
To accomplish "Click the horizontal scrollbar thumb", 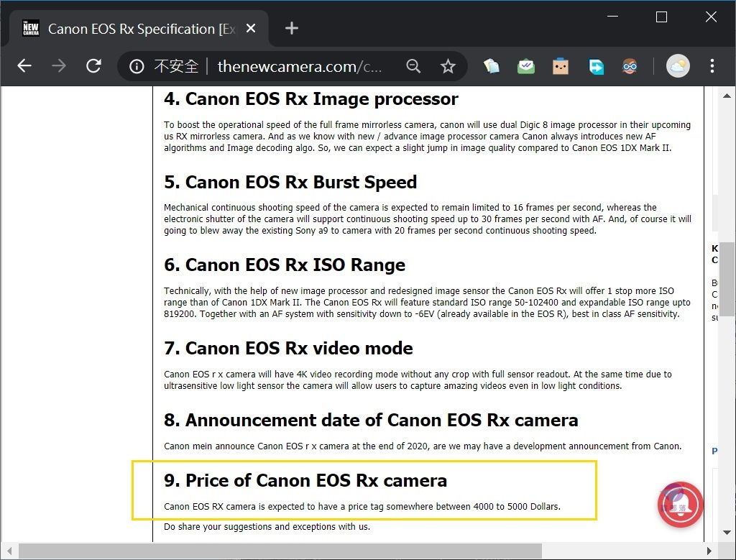I will point(280,551).
